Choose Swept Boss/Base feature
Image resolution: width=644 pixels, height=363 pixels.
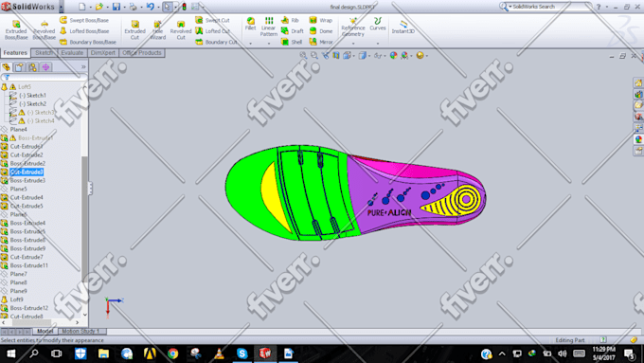(x=84, y=20)
